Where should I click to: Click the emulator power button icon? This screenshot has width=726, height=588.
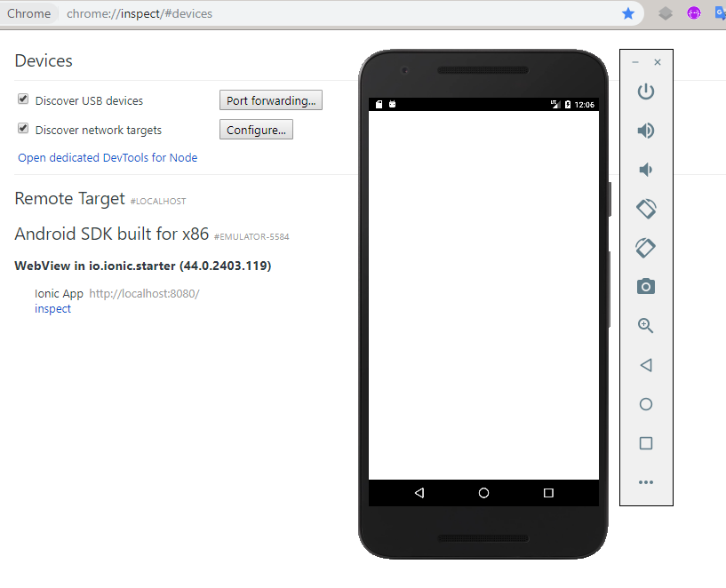coord(645,91)
